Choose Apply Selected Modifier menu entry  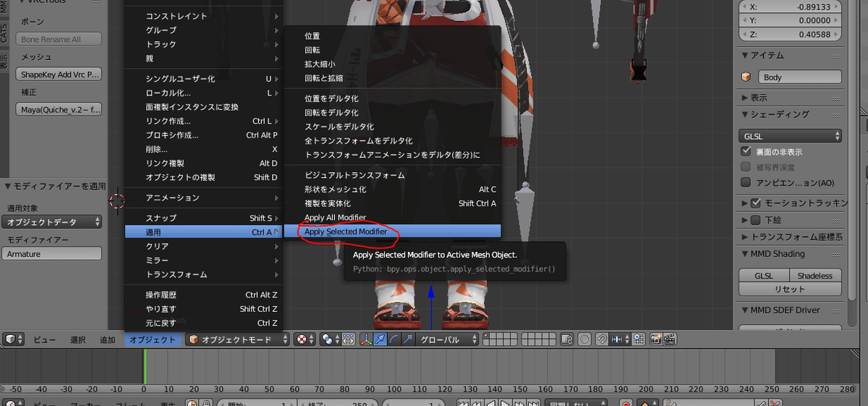pyautogui.click(x=392, y=232)
